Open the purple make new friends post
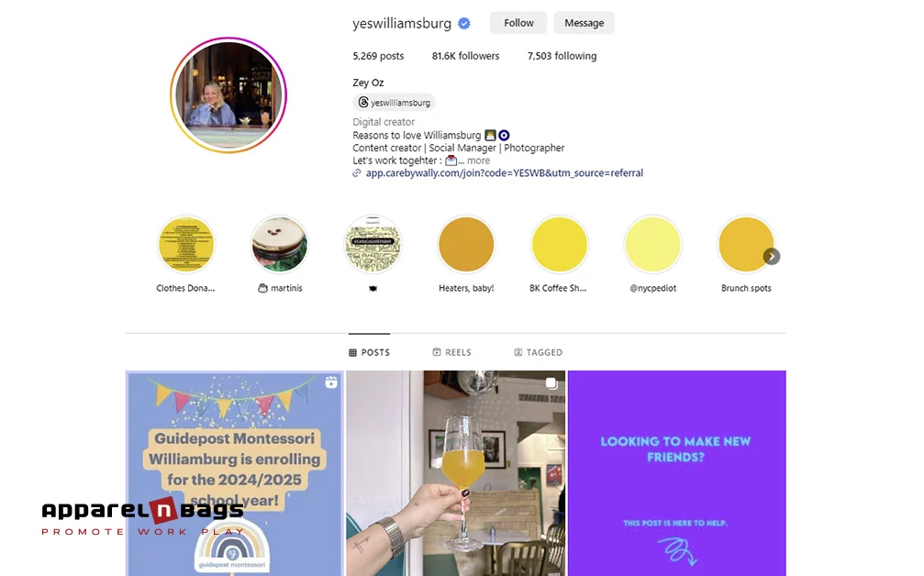Viewport: 924px width, 576px height. [x=676, y=473]
